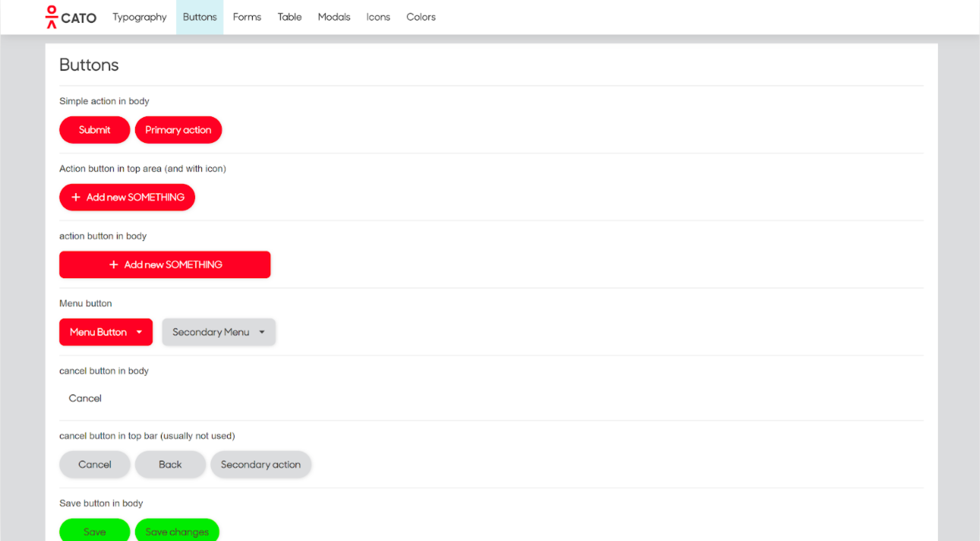This screenshot has height=541, width=980.
Task: Click plus icon on pill-shaped Add new SOMETHING
Action: (76, 197)
